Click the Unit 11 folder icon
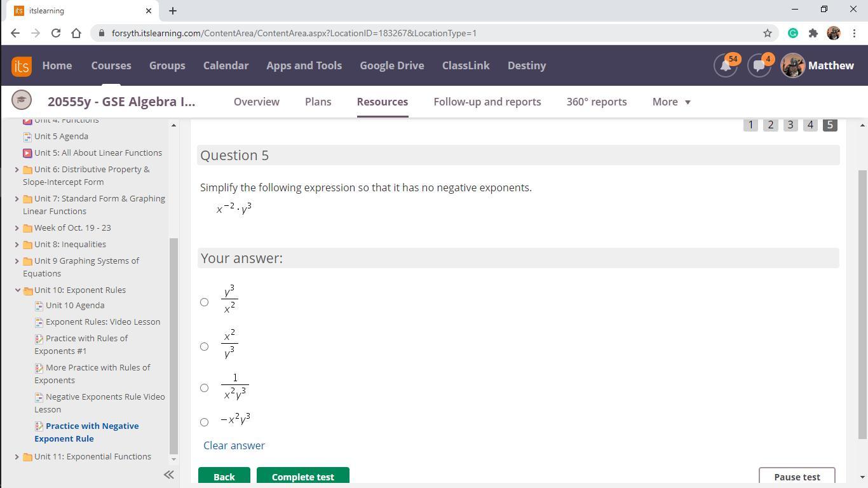 coord(27,457)
